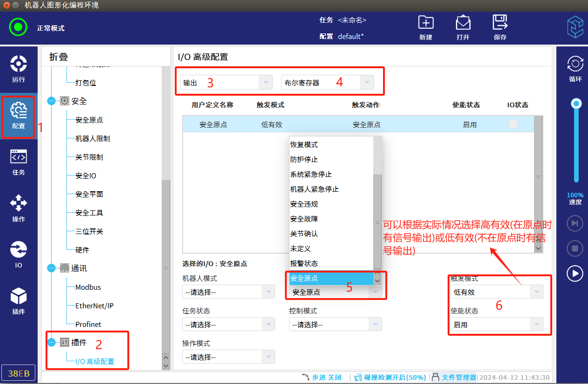Choose 系统紧急停止 in the dropdown list
The image size is (588, 384).
[311, 174]
